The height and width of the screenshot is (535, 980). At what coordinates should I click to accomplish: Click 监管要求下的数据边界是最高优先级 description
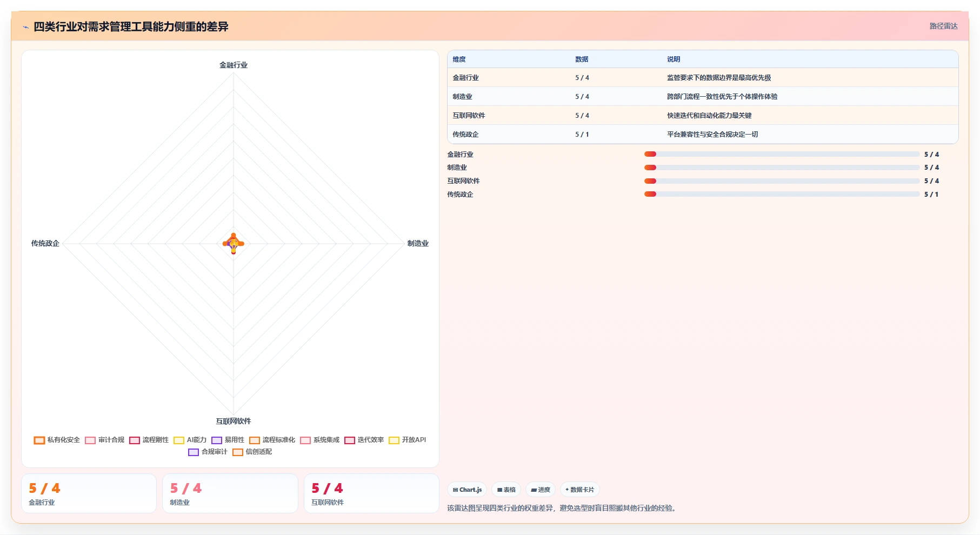pyautogui.click(x=719, y=78)
